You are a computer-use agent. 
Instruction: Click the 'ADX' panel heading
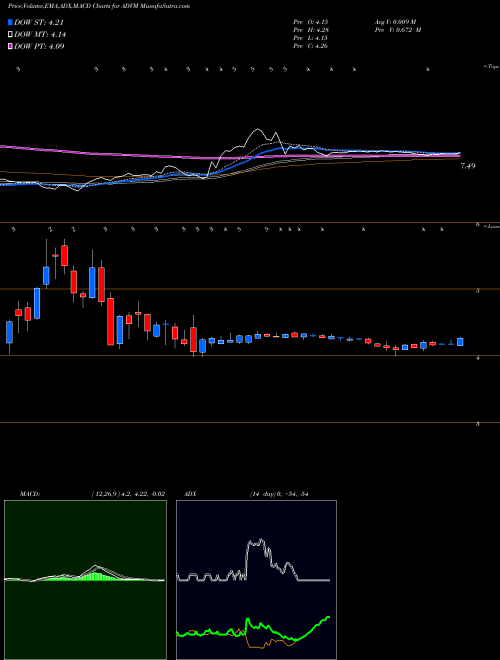pos(191,494)
